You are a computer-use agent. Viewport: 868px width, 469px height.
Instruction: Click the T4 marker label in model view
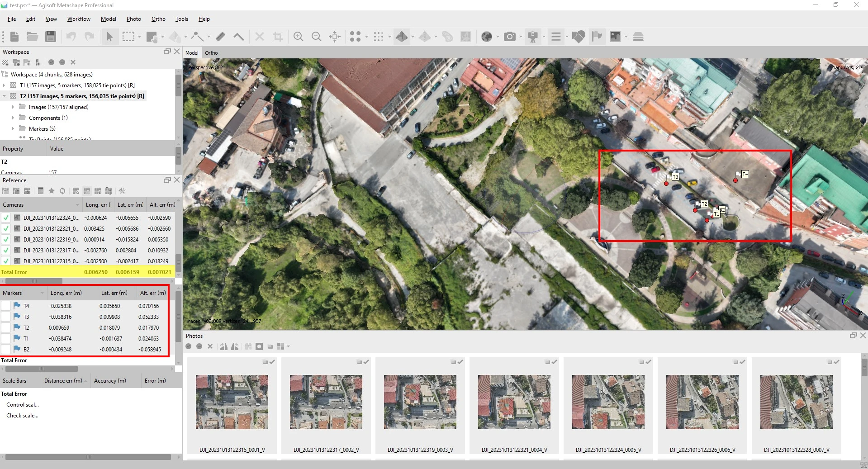(x=745, y=174)
